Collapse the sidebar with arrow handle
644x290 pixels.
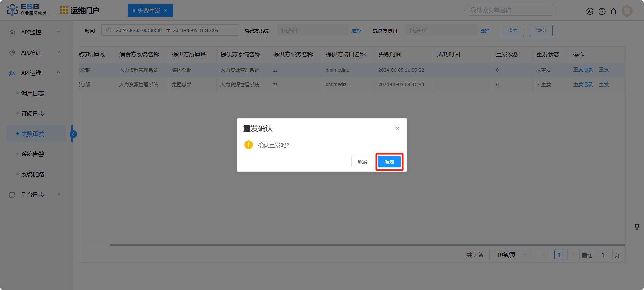coord(73,134)
